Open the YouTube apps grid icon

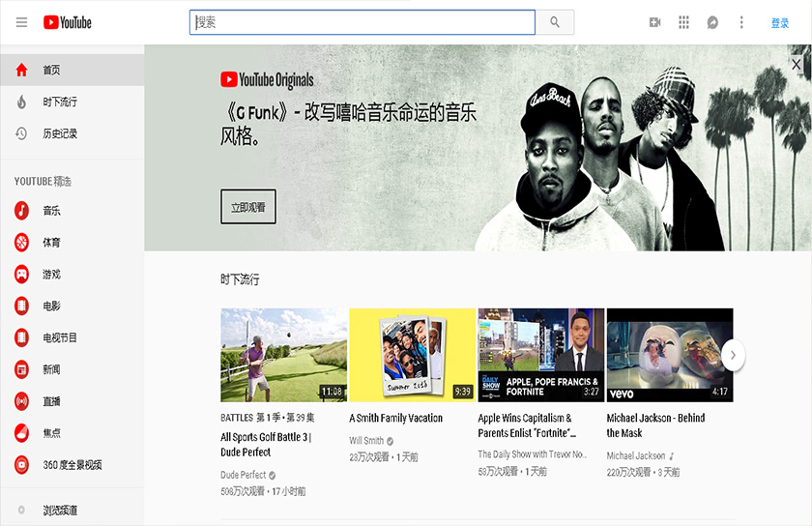683,22
